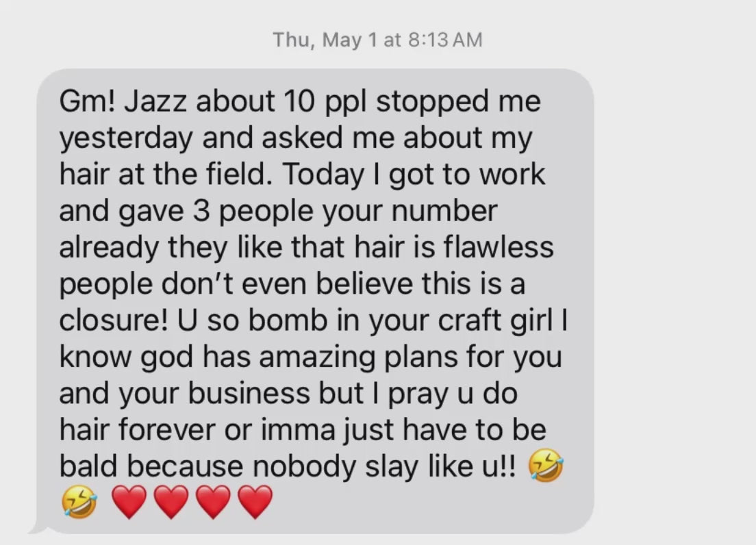Click the word "business" in the message
756x545 pixels.
pyautogui.click(x=249, y=394)
